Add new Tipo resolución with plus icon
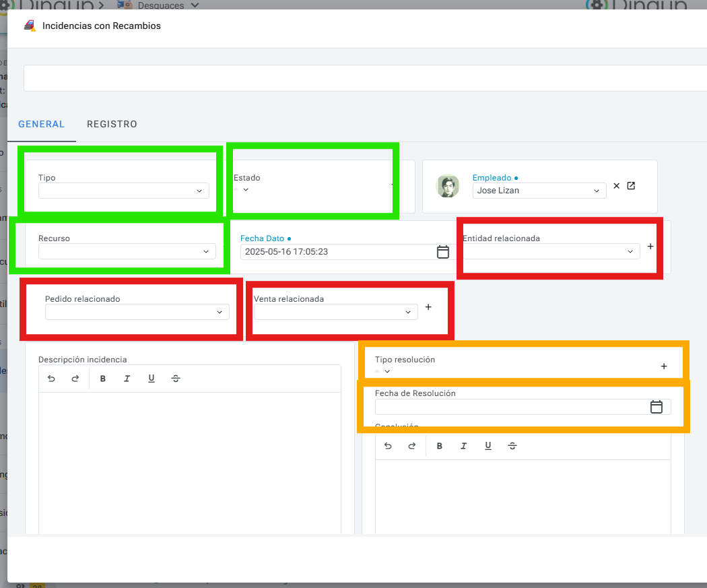 pyautogui.click(x=664, y=366)
